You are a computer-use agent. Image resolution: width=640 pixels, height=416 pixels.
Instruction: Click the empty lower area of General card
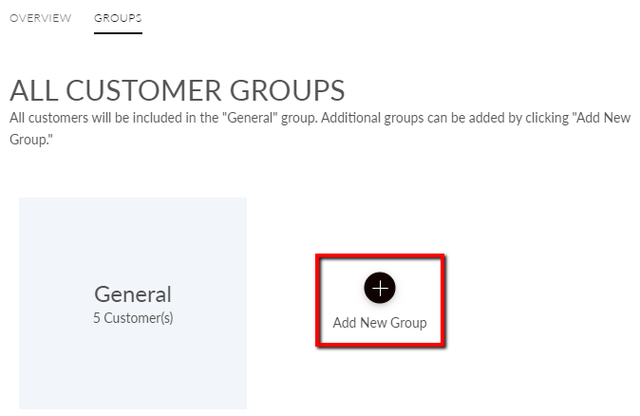tap(133, 367)
